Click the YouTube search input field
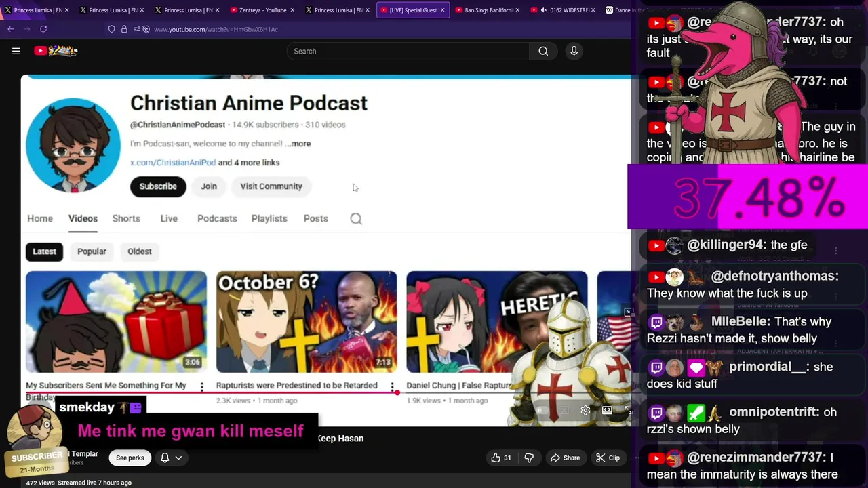The height and width of the screenshot is (488, 868). coord(408,51)
